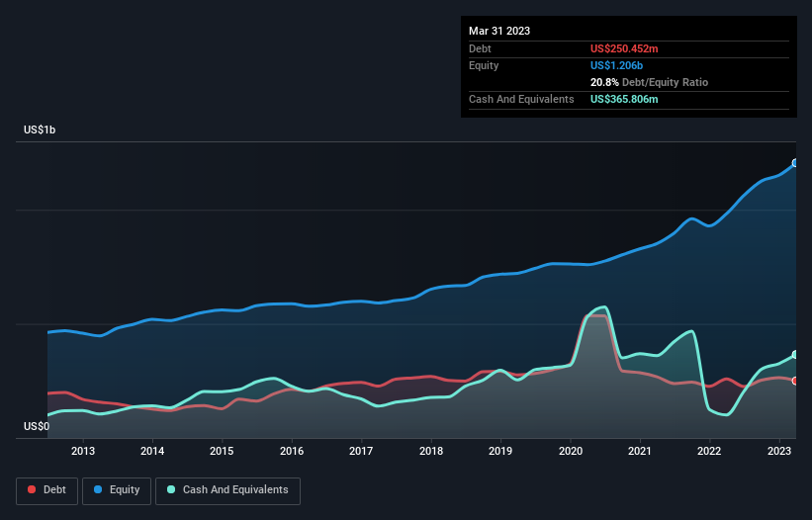Image resolution: width=812 pixels, height=520 pixels.
Task: Click the US$250.452m debt value
Action: 624,48
